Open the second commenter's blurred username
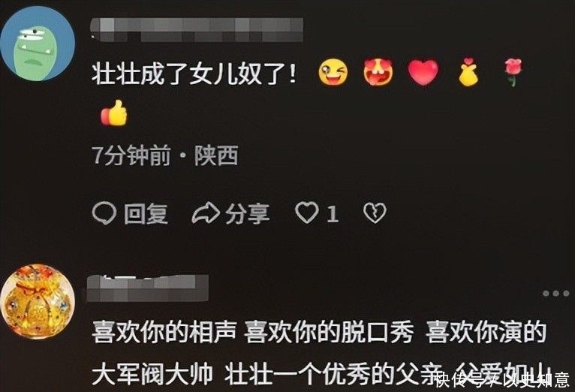The width and height of the screenshot is (575, 392). click(x=147, y=288)
